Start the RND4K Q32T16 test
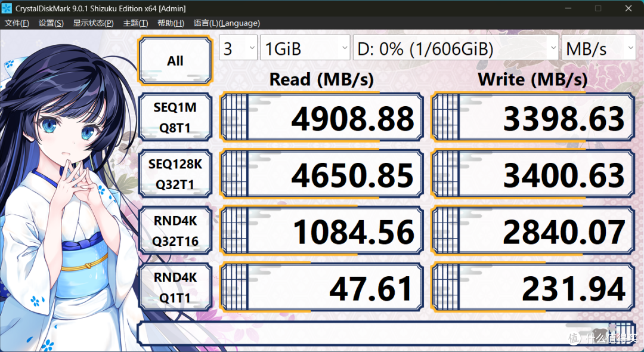 pyautogui.click(x=175, y=231)
